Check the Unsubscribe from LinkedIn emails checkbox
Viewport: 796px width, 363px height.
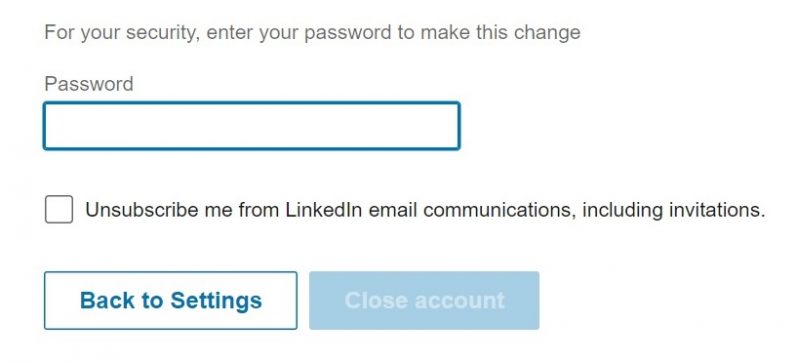[59, 209]
